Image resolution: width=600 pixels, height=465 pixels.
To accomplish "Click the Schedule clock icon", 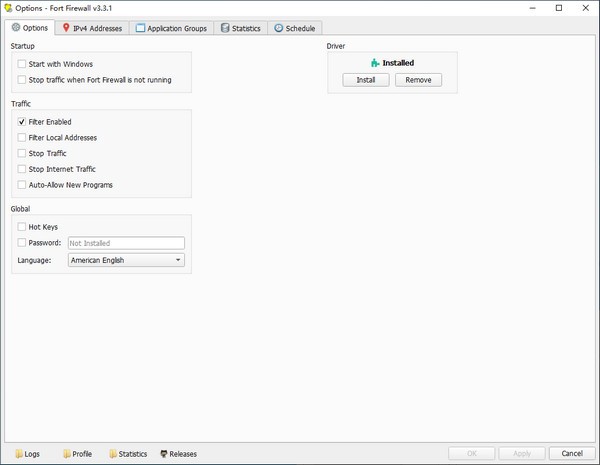I will pos(278,28).
